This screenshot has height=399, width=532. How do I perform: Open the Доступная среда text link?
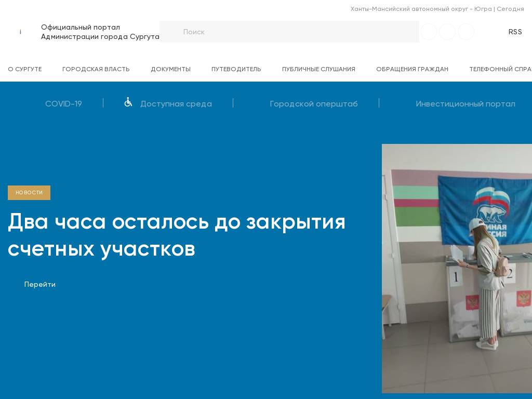pyautogui.click(x=176, y=104)
